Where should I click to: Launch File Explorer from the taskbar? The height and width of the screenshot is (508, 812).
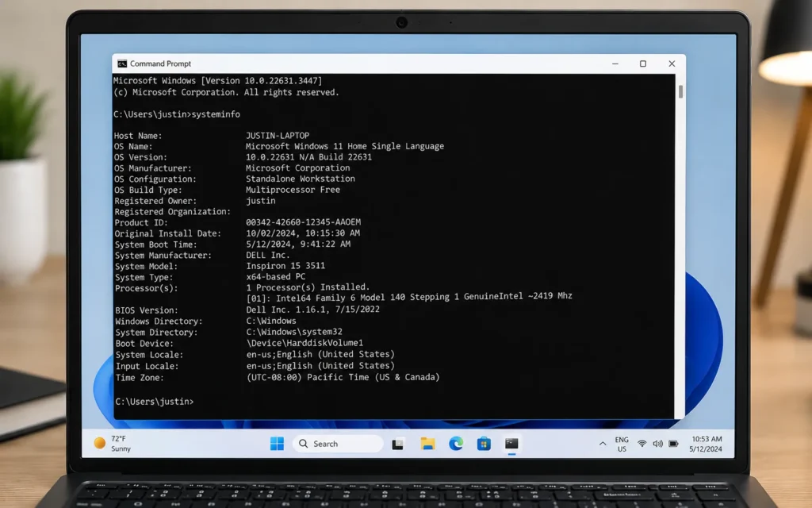coord(427,444)
